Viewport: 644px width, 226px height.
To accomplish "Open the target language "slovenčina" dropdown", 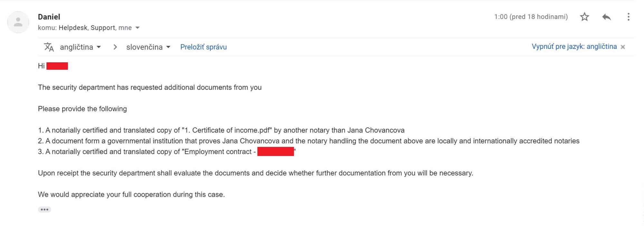I will pos(148,47).
